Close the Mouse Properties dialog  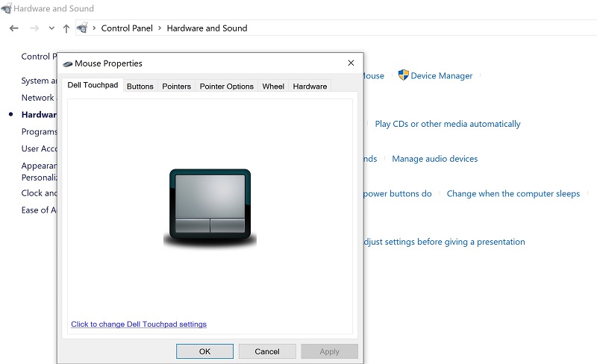click(x=351, y=63)
